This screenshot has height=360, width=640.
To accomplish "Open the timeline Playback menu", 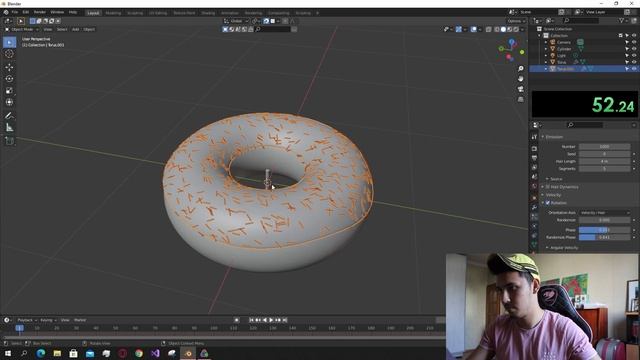I will [27, 320].
